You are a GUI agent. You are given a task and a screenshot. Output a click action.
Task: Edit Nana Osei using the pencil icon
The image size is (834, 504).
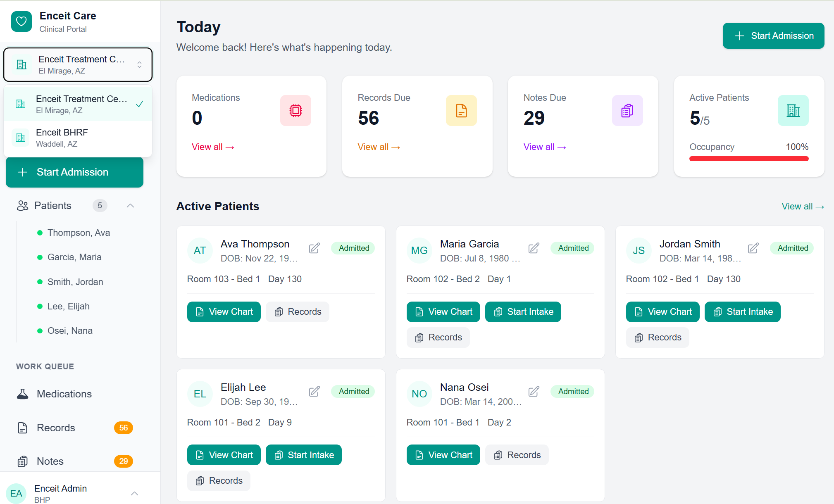click(x=534, y=391)
